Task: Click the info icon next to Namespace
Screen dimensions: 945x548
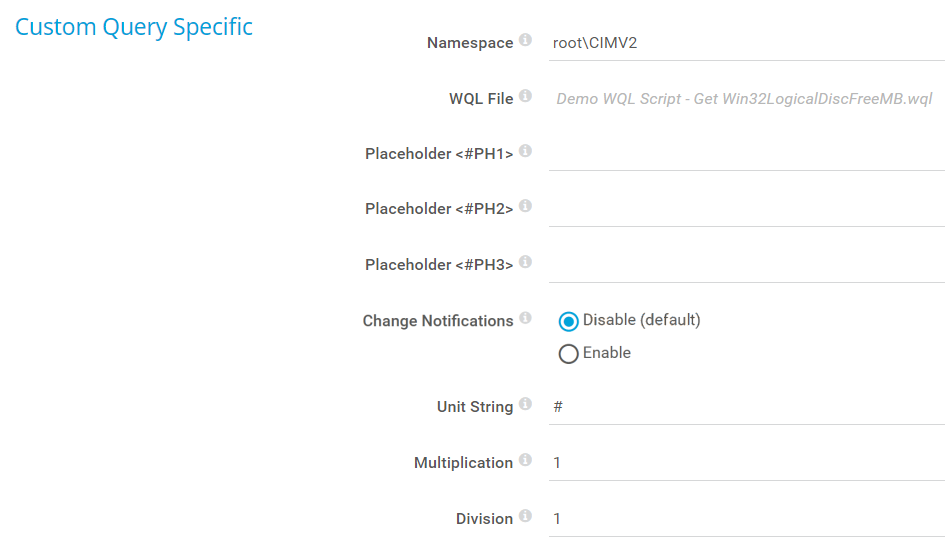Action: point(525,41)
